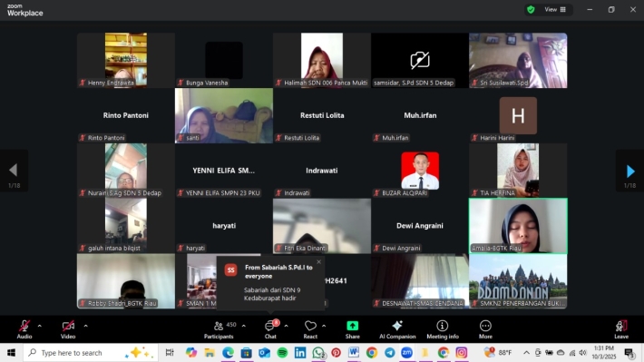
Task: Expand the arrow beside Chat
Action: [x=286, y=326]
